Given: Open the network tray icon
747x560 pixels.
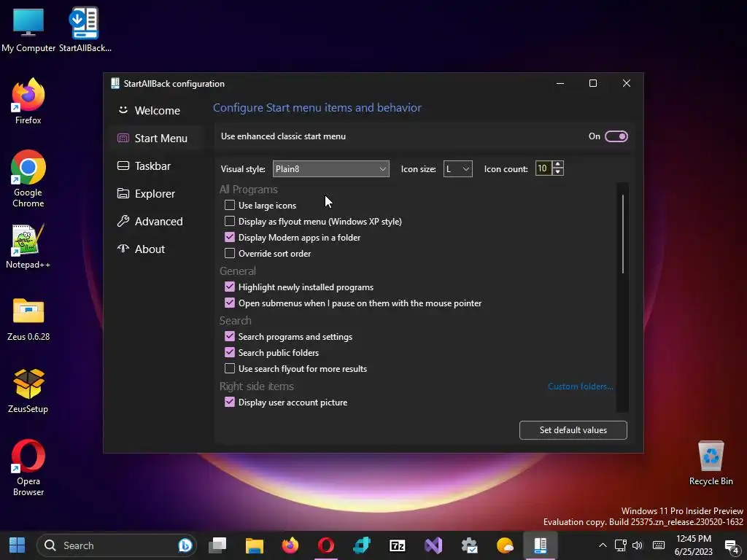Looking at the screenshot, I should (620, 545).
